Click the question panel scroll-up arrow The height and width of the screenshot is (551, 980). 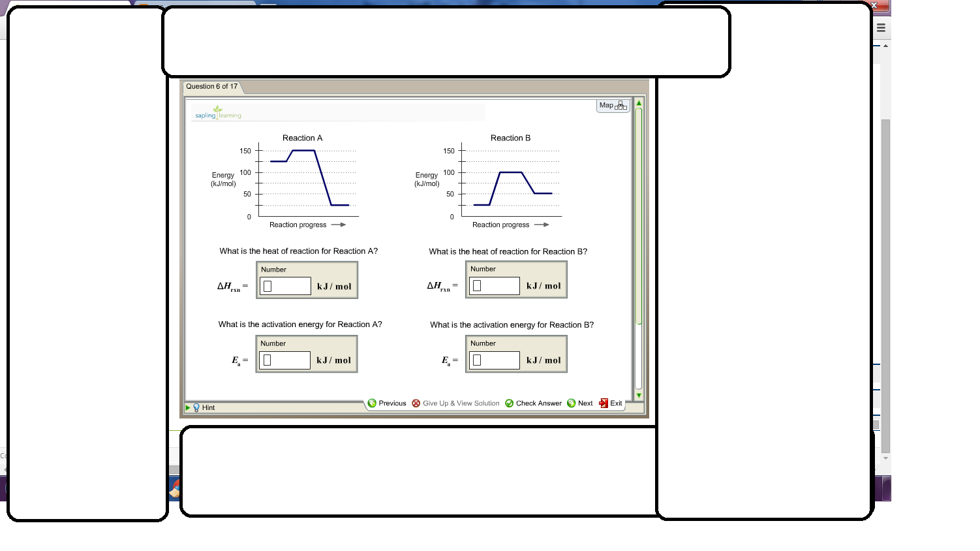click(639, 103)
